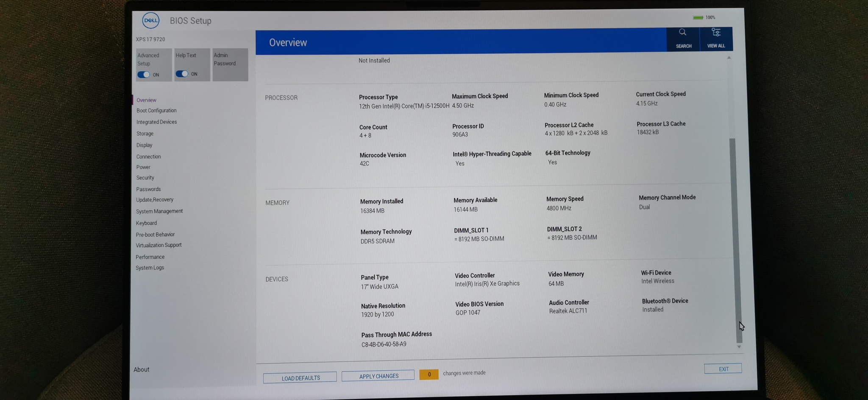This screenshot has width=868, height=400.
Task: Click the Apply Changes button
Action: click(x=378, y=376)
